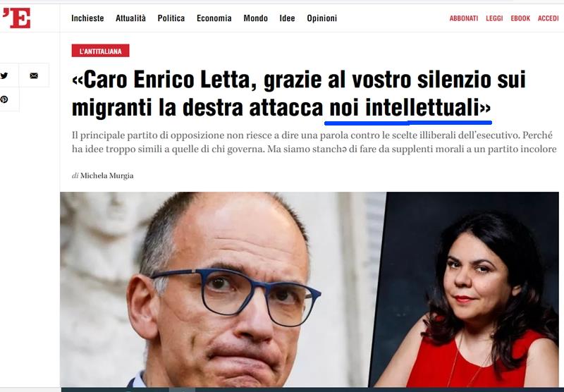Go to Politica in navigation
The width and height of the screenshot is (564, 392).
pos(171,18)
